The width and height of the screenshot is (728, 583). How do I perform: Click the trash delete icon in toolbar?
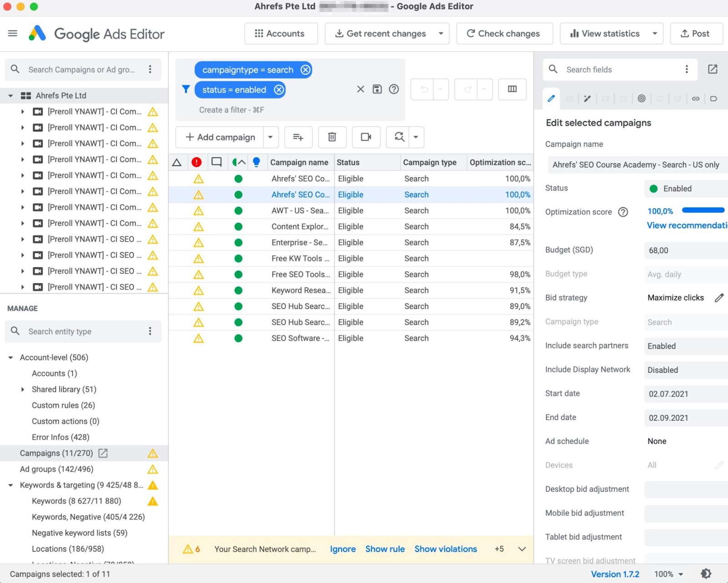(x=332, y=137)
